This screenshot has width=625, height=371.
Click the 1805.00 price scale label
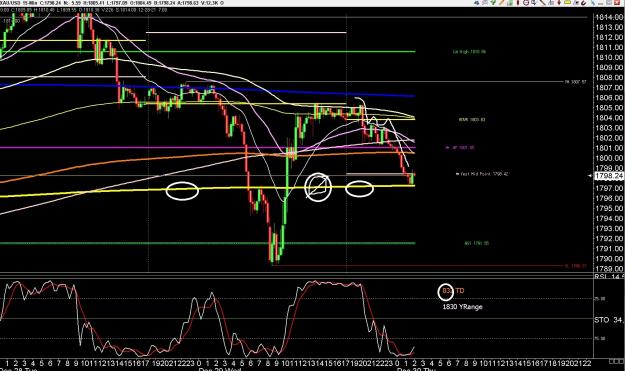click(609, 108)
